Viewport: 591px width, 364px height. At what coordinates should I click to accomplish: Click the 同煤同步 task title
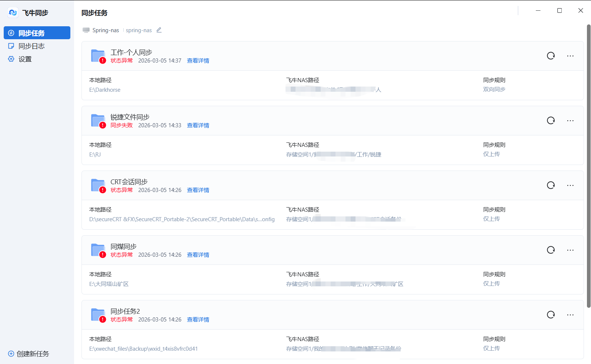[x=124, y=247]
